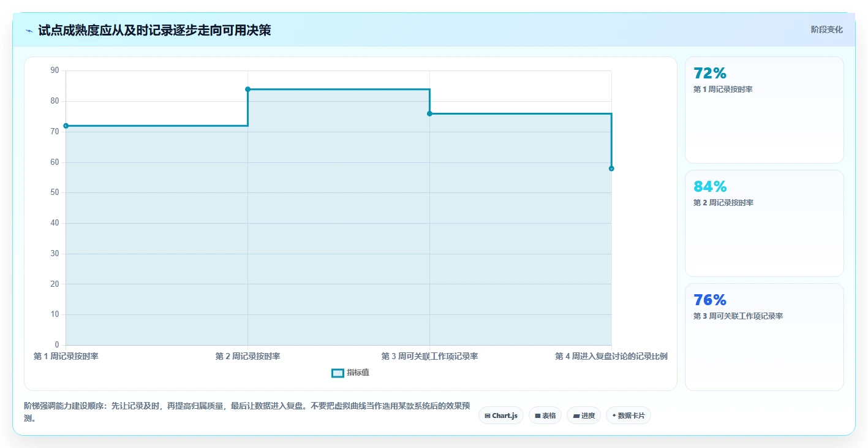Click card label 第 3 周可关联工作项记录率
The height and width of the screenshot is (448, 868).
pos(738,316)
